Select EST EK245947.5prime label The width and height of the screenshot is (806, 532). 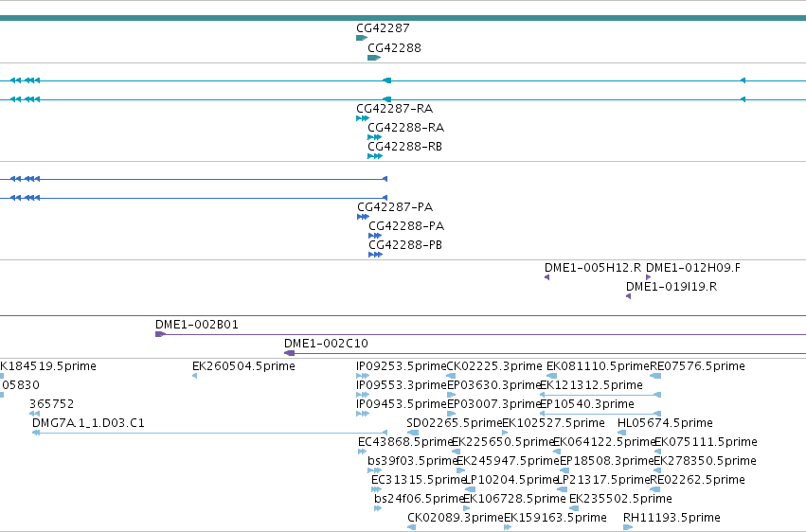[508, 461]
